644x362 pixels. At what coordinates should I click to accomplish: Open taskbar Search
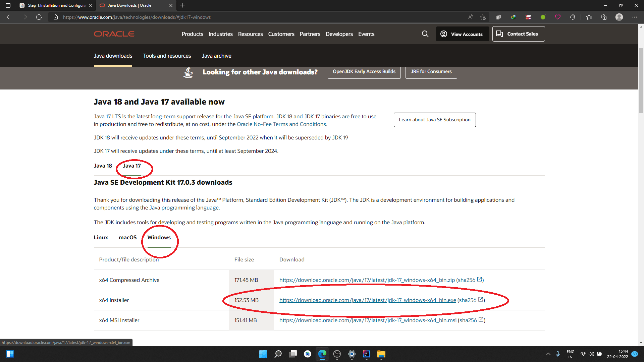point(278,354)
